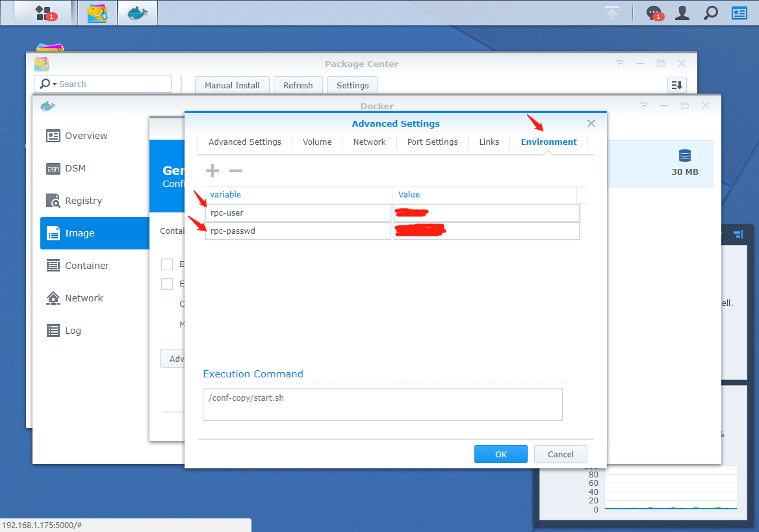Open Log in Docker sidebar
This screenshot has height=532, width=759.
(x=95, y=330)
